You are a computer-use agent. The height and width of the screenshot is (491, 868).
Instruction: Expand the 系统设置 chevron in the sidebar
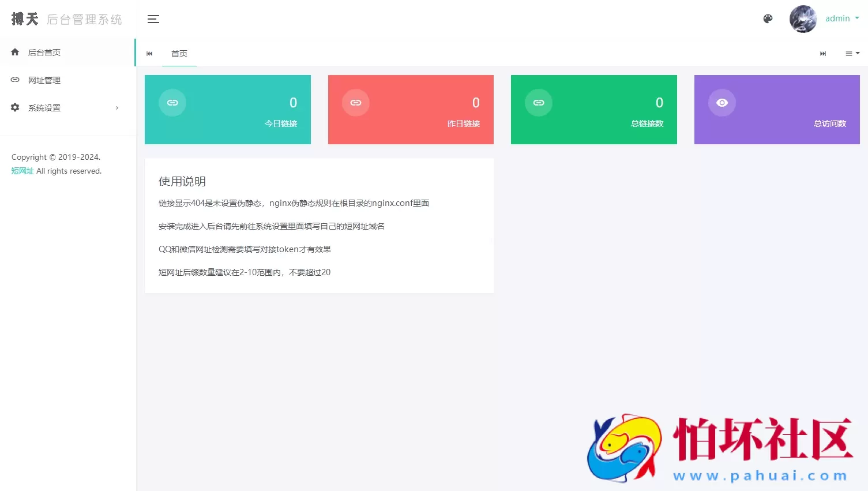click(117, 107)
